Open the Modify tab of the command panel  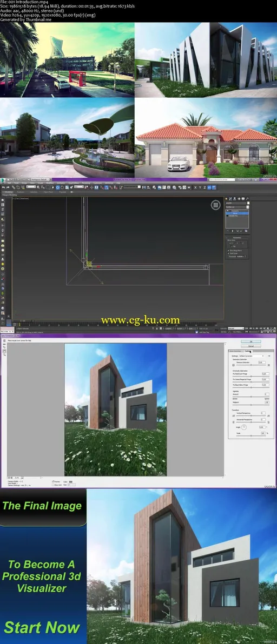(230, 199)
